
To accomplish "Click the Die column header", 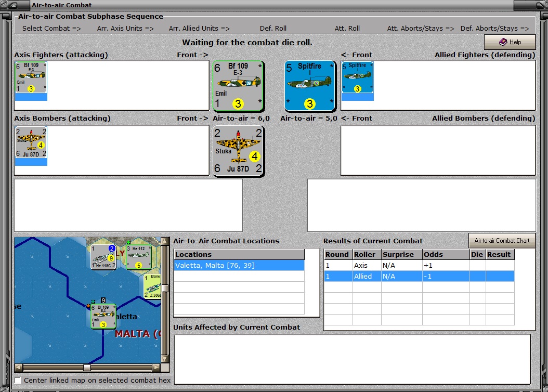I will pos(477,254).
